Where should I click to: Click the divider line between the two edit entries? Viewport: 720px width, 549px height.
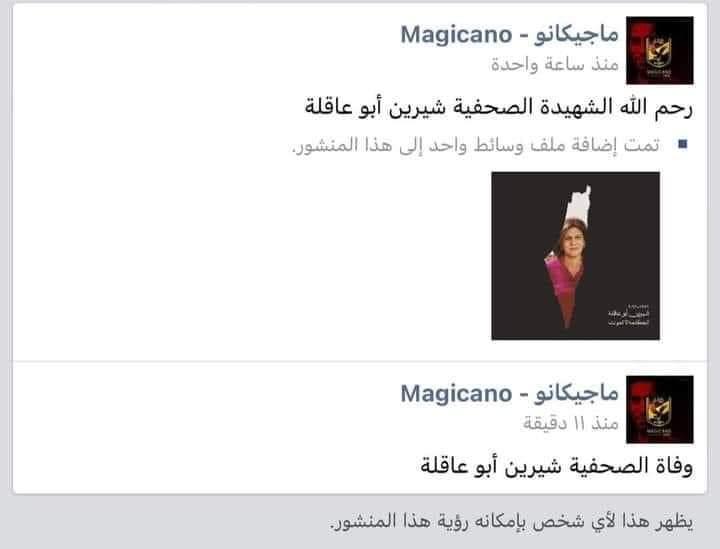point(360,361)
